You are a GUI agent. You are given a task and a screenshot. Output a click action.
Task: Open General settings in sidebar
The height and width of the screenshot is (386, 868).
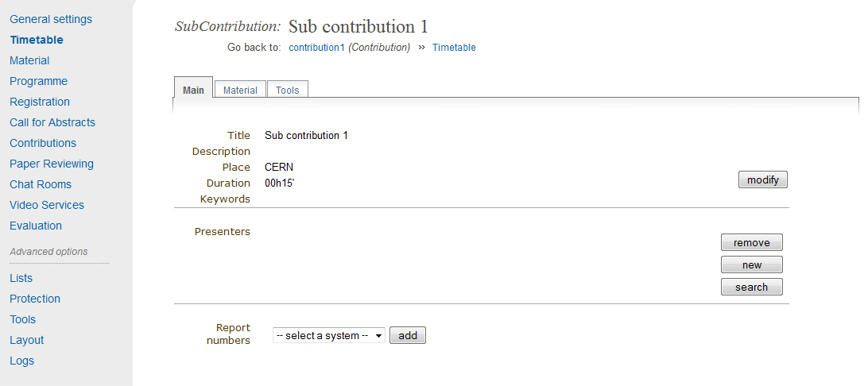point(51,19)
